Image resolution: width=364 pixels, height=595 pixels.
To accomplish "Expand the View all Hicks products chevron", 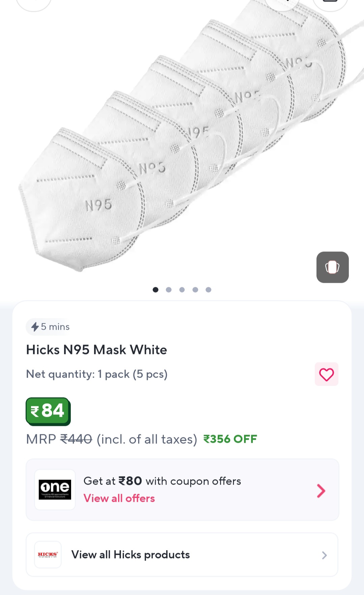I will 324,555.
